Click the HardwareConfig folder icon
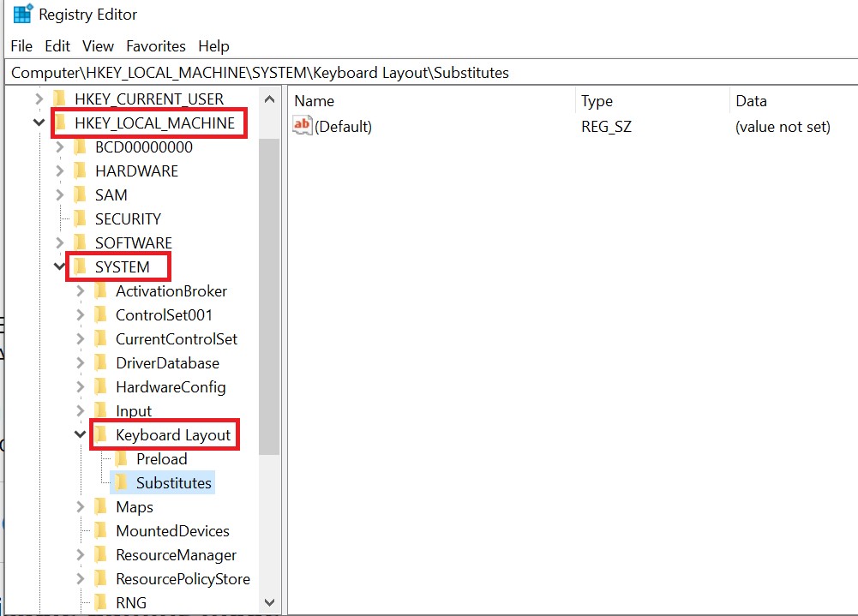Viewport: 858px width, 616px height. coord(100,386)
